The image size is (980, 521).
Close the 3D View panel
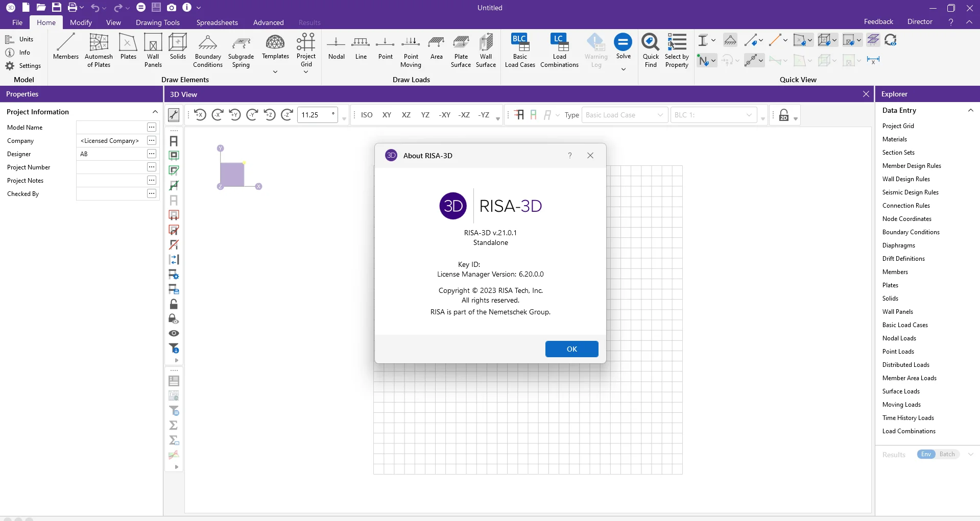pyautogui.click(x=866, y=94)
